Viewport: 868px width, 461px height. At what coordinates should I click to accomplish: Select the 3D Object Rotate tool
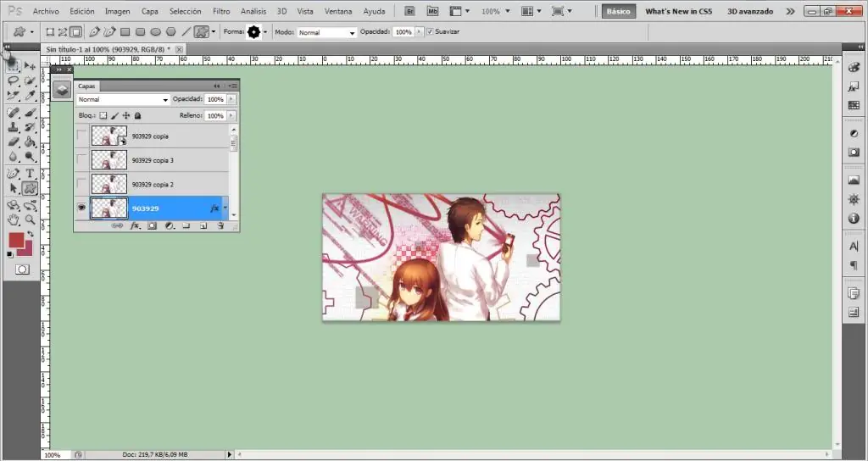tap(14, 206)
